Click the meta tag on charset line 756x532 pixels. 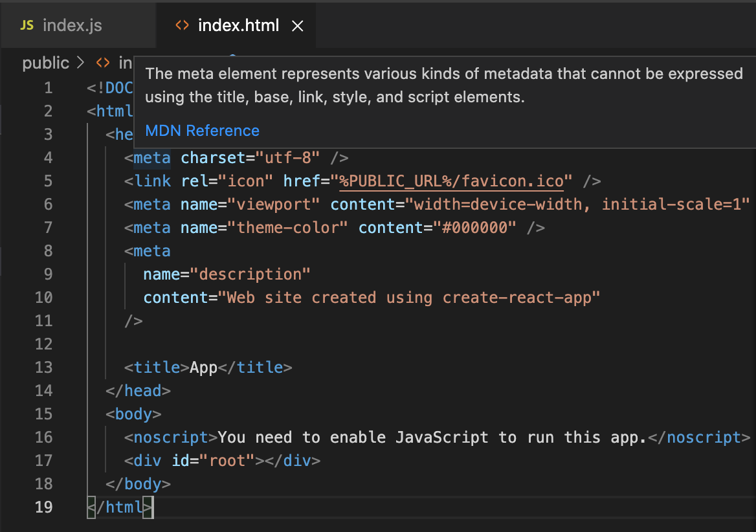tap(152, 157)
